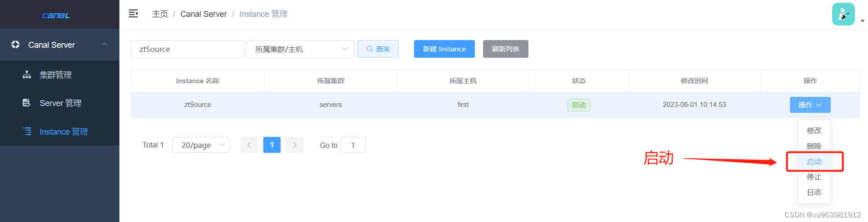Click the 集群管理 sidebar icon
The width and height of the screenshot is (868, 222).
27,75
